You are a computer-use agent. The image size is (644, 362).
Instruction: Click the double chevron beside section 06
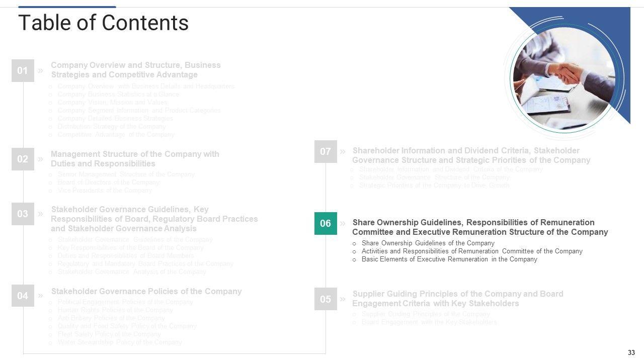pos(343,223)
